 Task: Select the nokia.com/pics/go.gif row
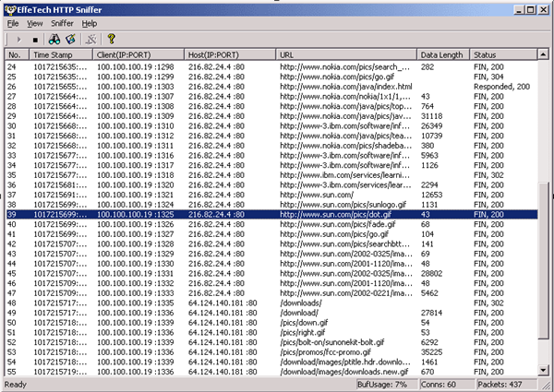[272, 77]
